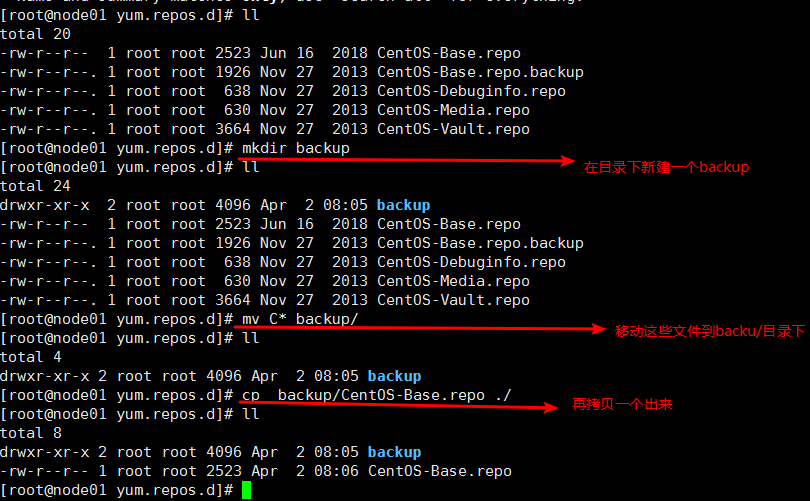Click the ll command right after mkdir backup
The width and height of the screenshot is (810, 501).
(251, 167)
